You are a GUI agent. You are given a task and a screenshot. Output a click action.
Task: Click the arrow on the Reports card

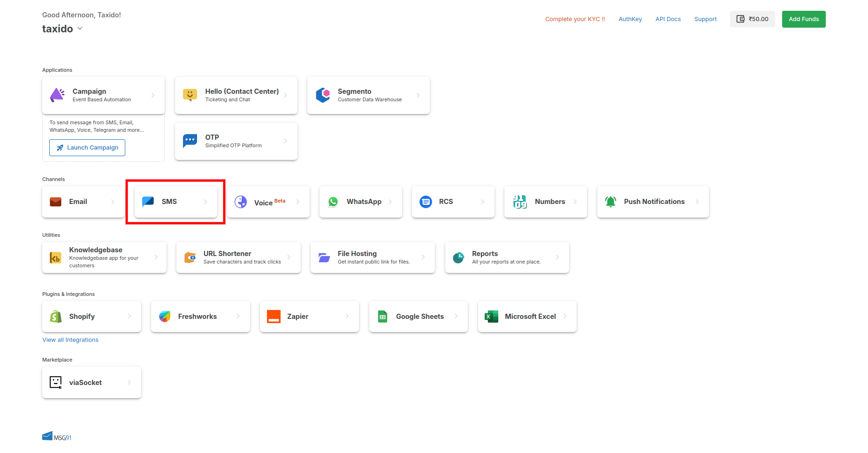[557, 257]
